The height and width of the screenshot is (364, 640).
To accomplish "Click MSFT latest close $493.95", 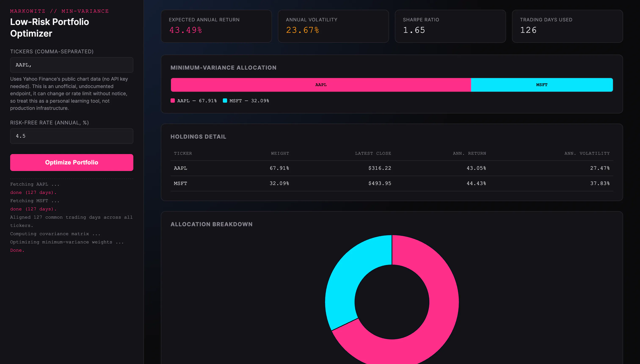I will (380, 183).
